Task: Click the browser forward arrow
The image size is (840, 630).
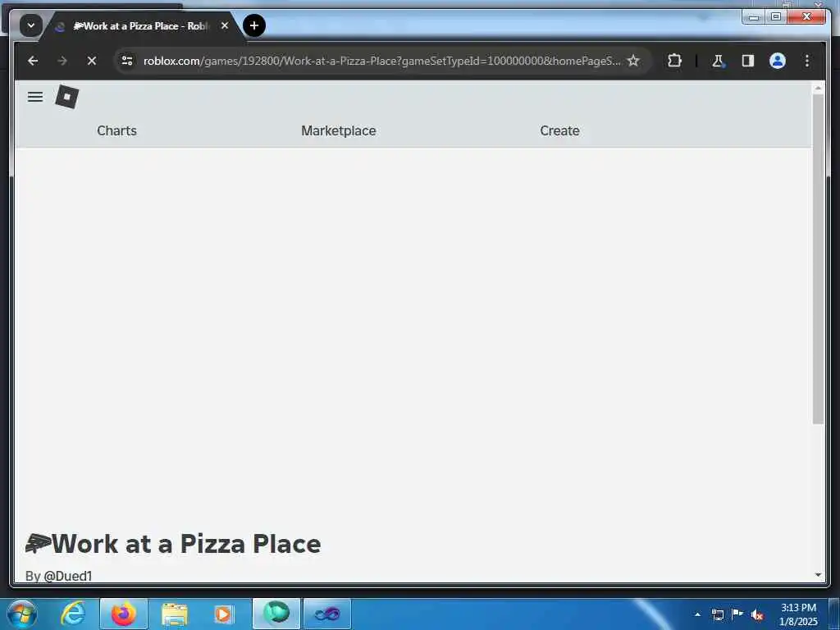Action: [62, 61]
